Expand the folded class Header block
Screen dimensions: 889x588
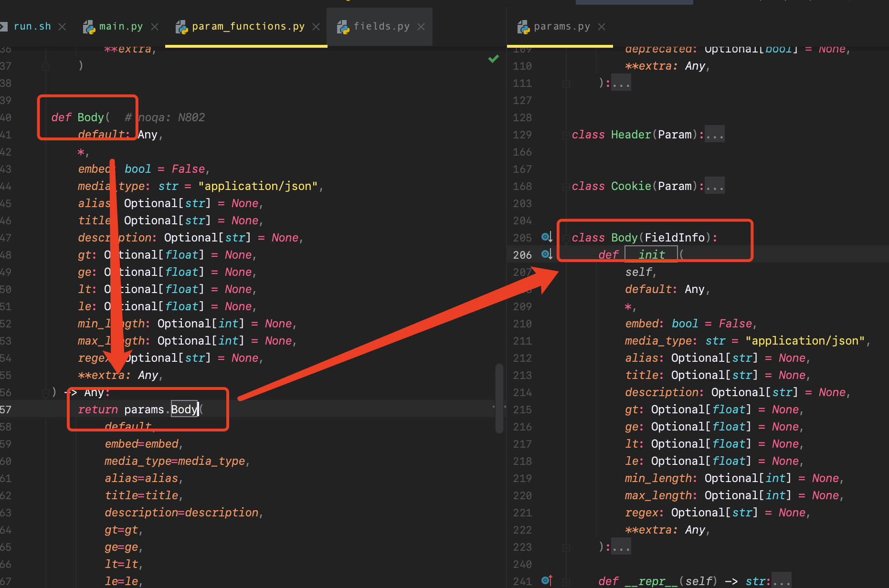(566, 135)
